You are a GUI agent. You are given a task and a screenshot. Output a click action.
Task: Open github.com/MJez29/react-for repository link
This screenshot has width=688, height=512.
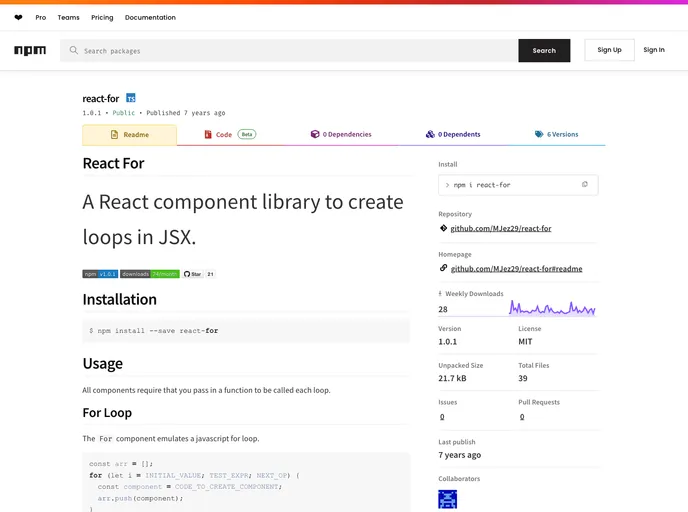501,228
